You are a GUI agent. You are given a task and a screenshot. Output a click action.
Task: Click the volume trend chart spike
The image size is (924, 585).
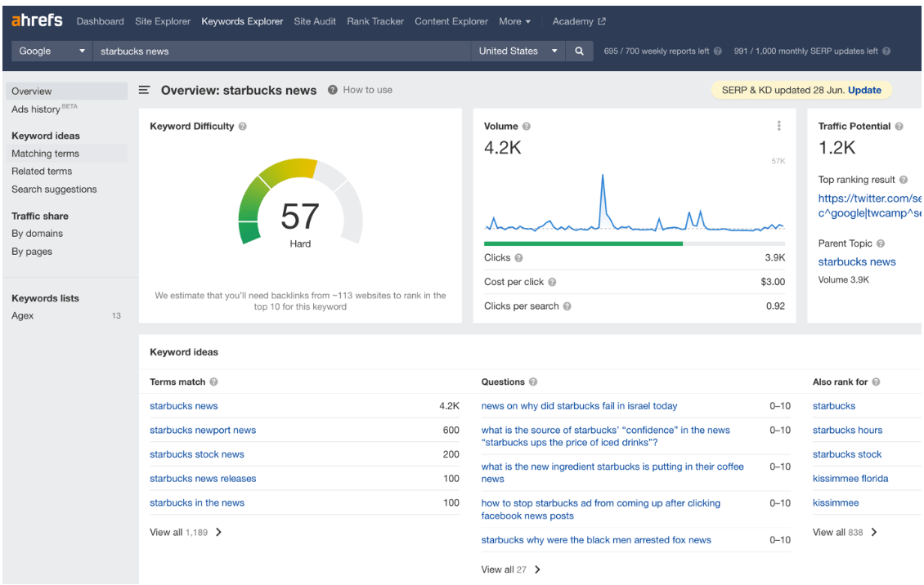click(x=603, y=176)
